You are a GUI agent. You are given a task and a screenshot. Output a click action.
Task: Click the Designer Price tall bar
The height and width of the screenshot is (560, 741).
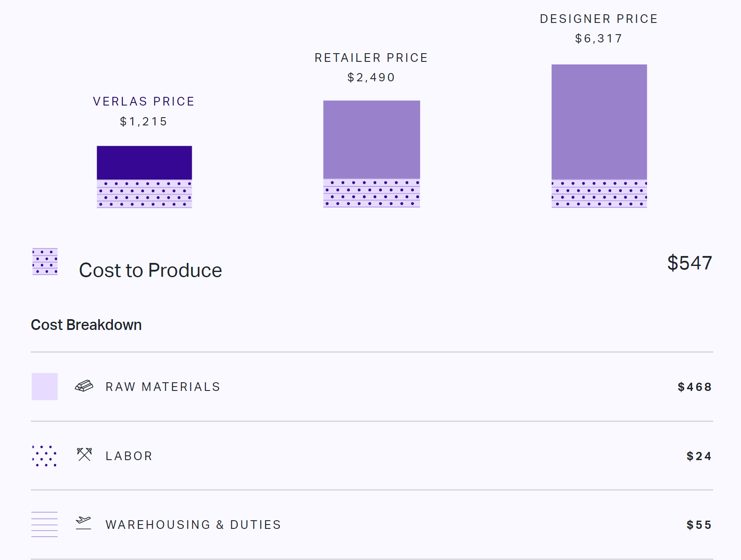599,122
